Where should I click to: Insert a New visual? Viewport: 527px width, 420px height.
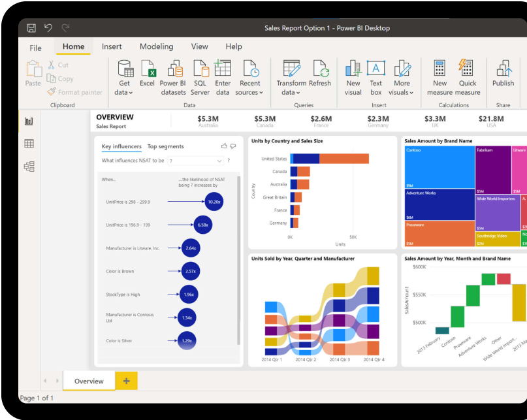[353, 78]
